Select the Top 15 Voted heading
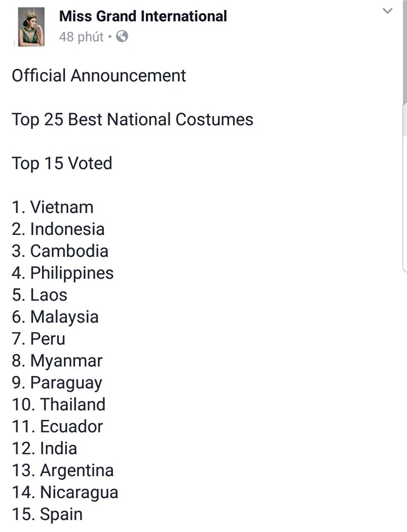407x532 pixels. pyautogui.click(x=61, y=164)
